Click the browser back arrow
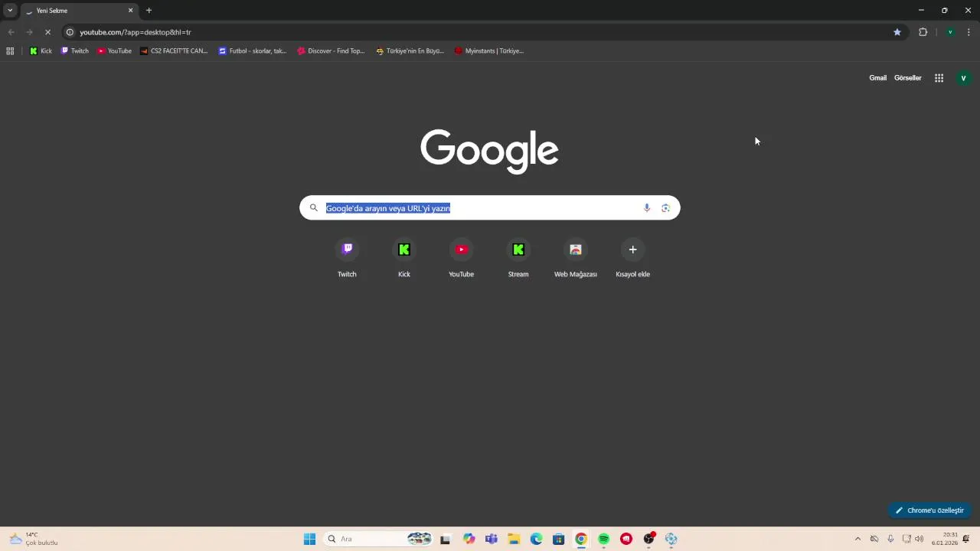Image resolution: width=980 pixels, height=551 pixels. tap(11, 32)
